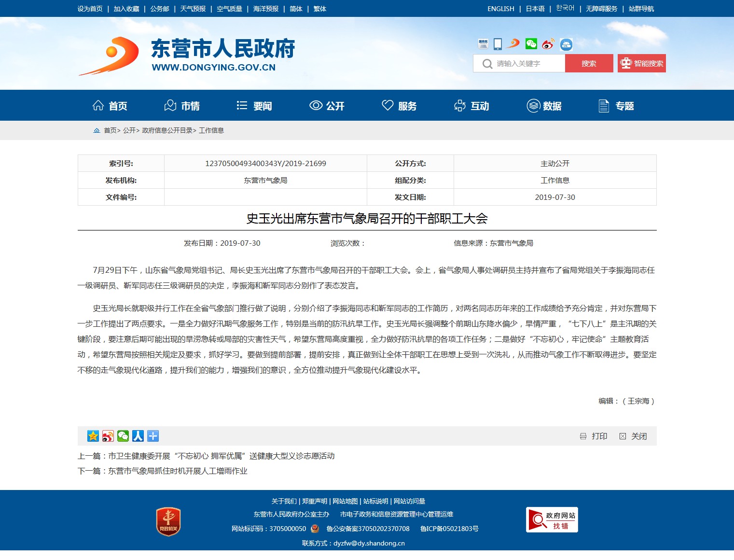
Task: Click the mobile phone version icon
Action: coord(498,44)
